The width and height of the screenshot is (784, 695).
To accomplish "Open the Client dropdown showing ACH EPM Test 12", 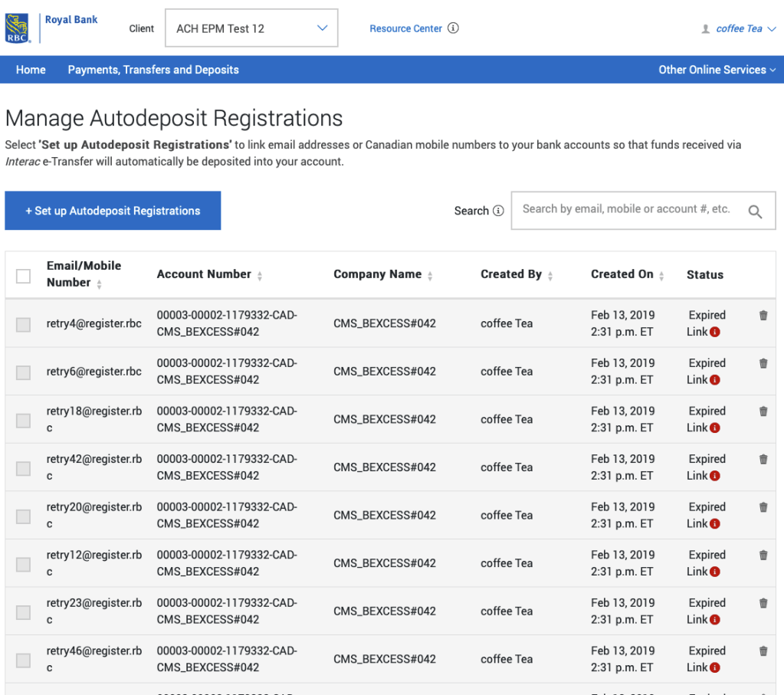I will (x=251, y=28).
